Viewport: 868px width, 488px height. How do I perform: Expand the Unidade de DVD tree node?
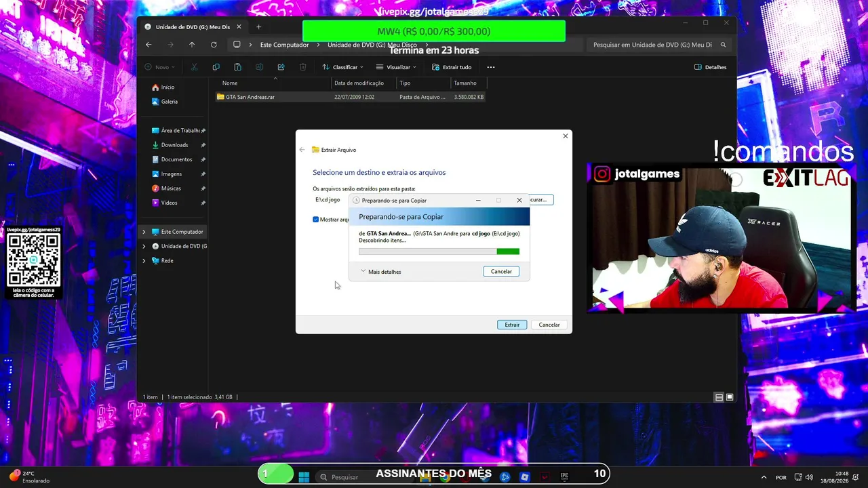click(x=144, y=246)
